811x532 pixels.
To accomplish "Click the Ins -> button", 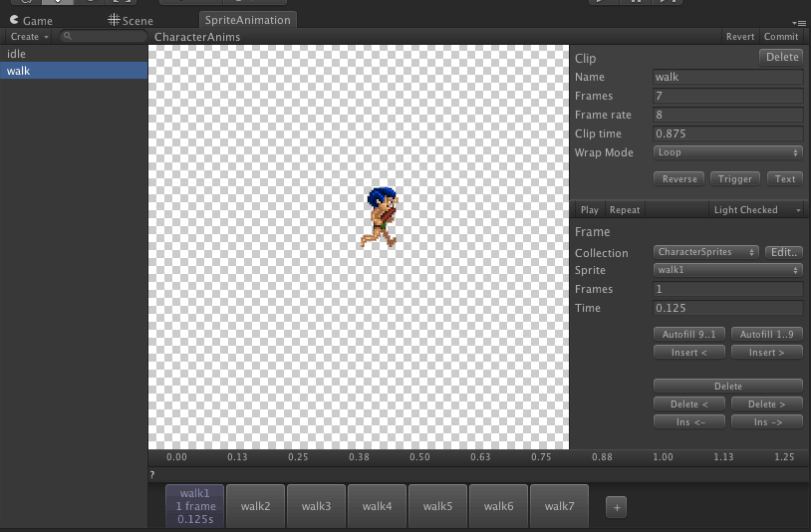I will 766,422.
